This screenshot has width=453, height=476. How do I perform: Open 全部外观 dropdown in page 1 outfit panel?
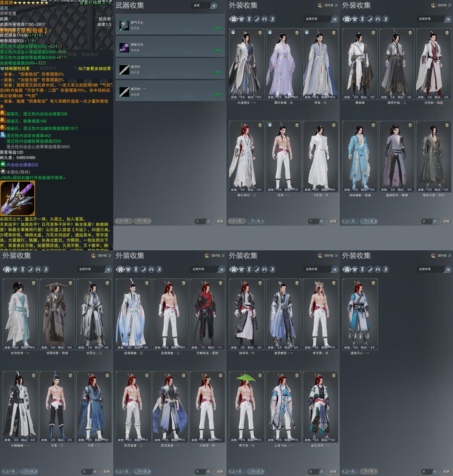pos(321,19)
